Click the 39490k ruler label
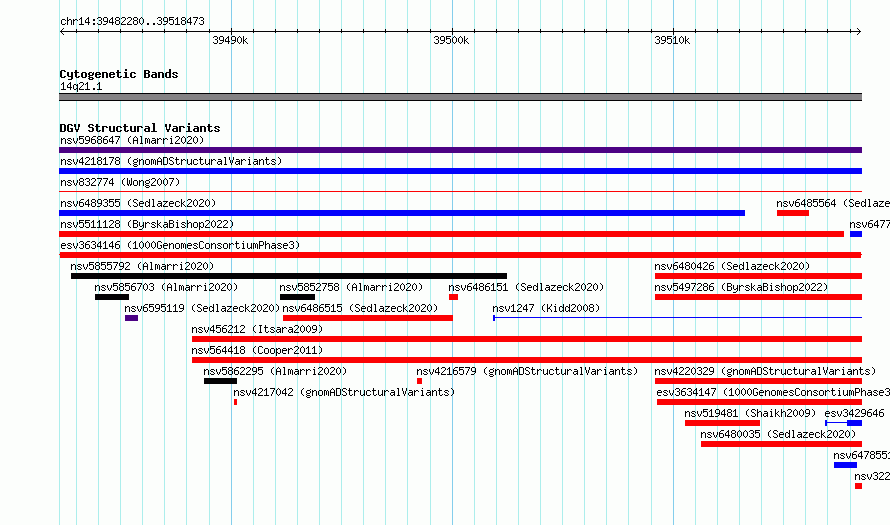 (x=230, y=40)
